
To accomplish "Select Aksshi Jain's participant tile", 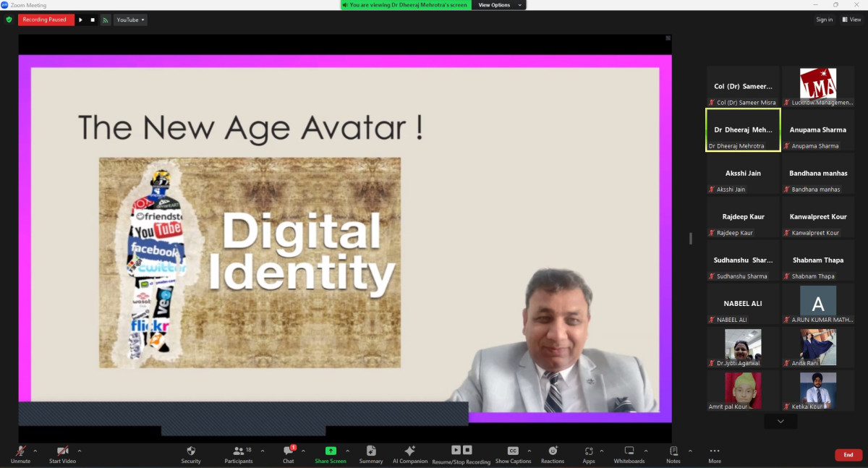I will (743, 174).
